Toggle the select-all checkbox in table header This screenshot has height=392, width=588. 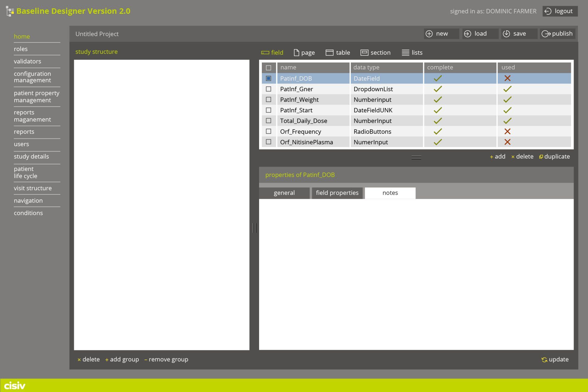(x=269, y=68)
